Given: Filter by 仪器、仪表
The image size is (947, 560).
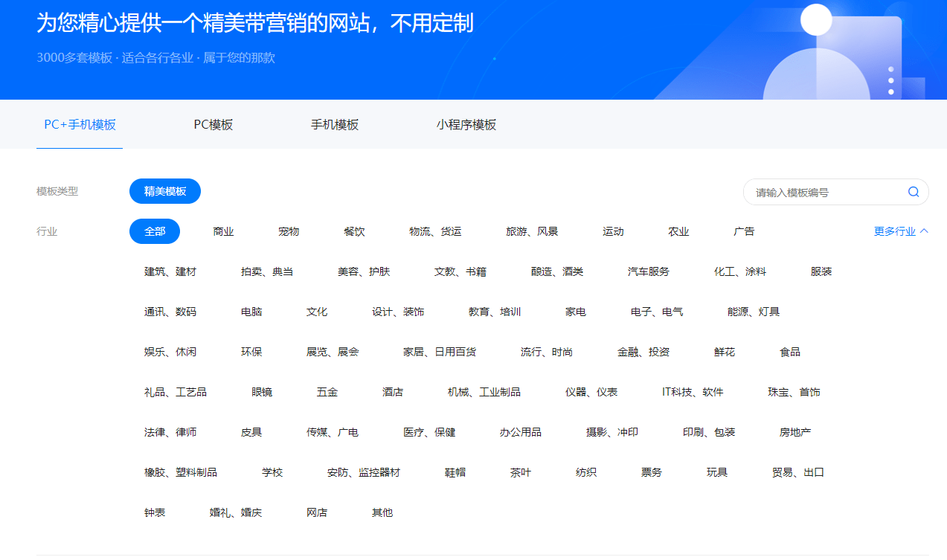Looking at the screenshot, I should [591, 392].
